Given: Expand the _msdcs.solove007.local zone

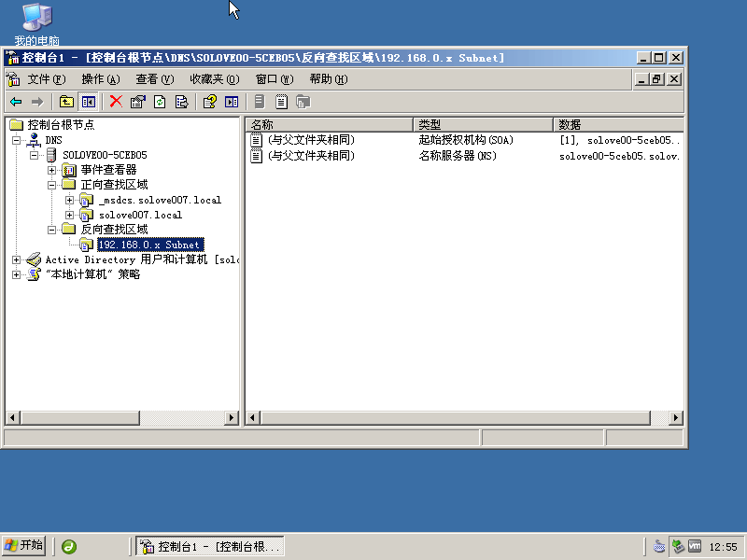Looking at the screenshot, I should tap(69, 200).
